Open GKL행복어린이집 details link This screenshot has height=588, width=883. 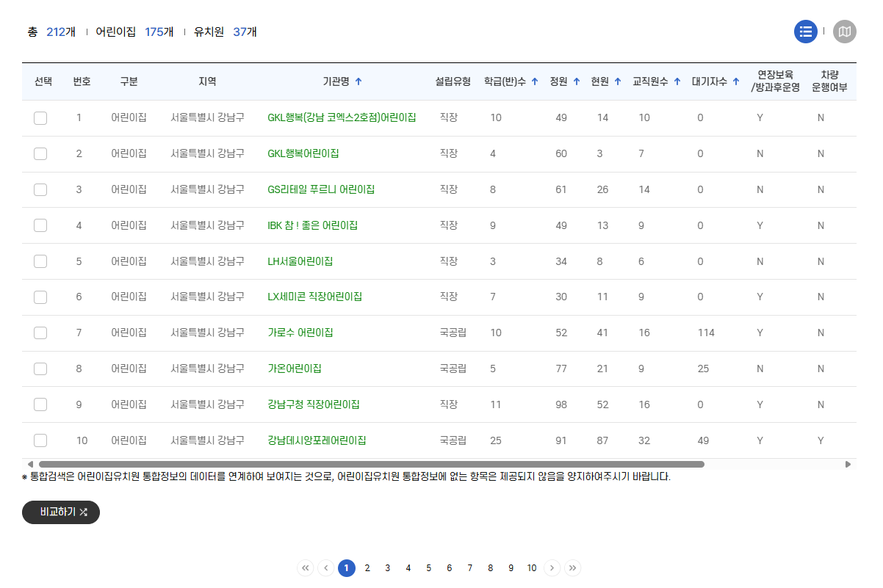tap(303, 153)
